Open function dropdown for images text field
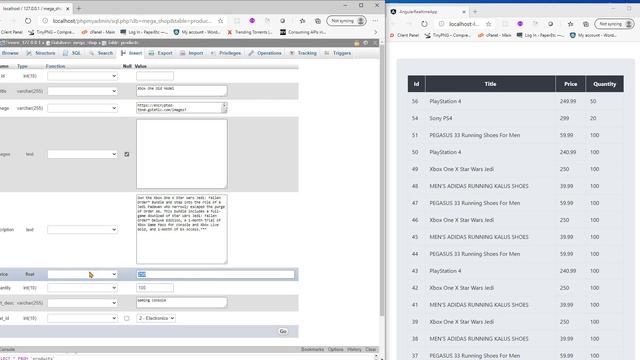The width and height of the screenshot is (640, 360). tap(82, 154)
